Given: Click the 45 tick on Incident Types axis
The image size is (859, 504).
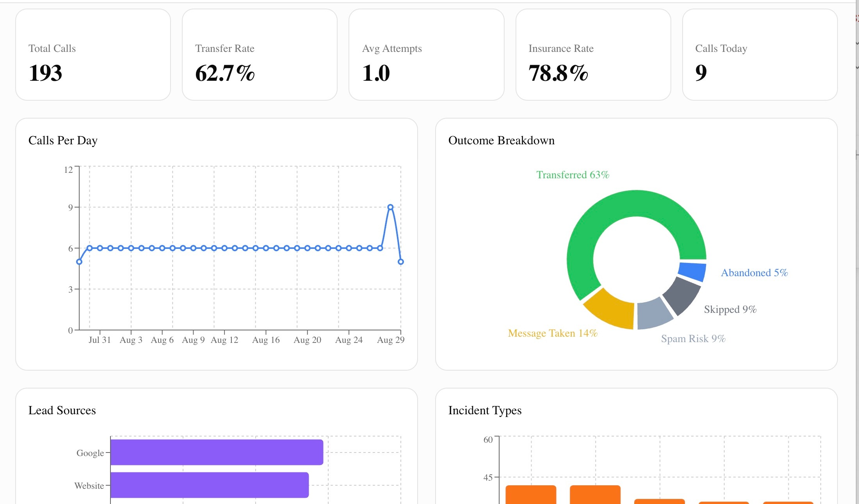Looking at the screenshot, I should [x=488, y=477].
